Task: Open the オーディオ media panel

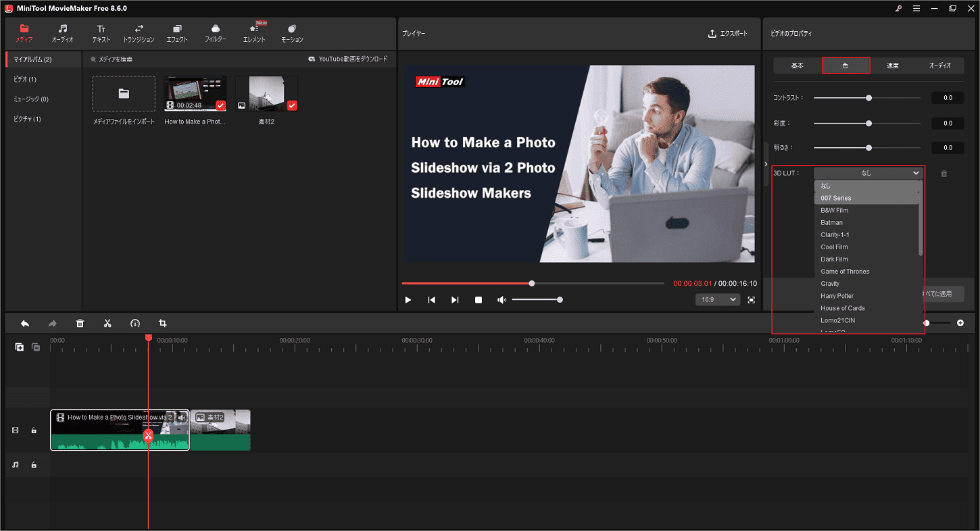Action: pos(62,32)
